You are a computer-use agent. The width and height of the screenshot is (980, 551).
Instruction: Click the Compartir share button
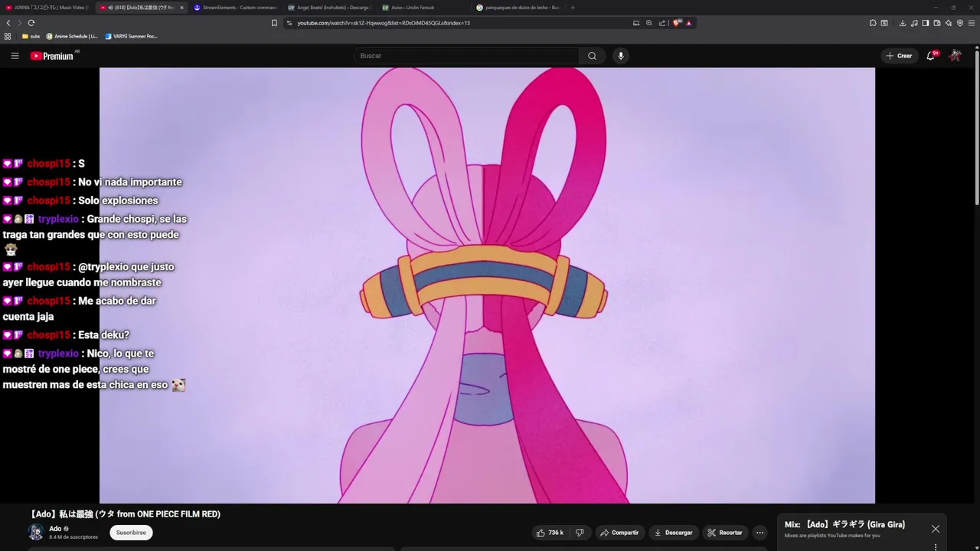619,533
